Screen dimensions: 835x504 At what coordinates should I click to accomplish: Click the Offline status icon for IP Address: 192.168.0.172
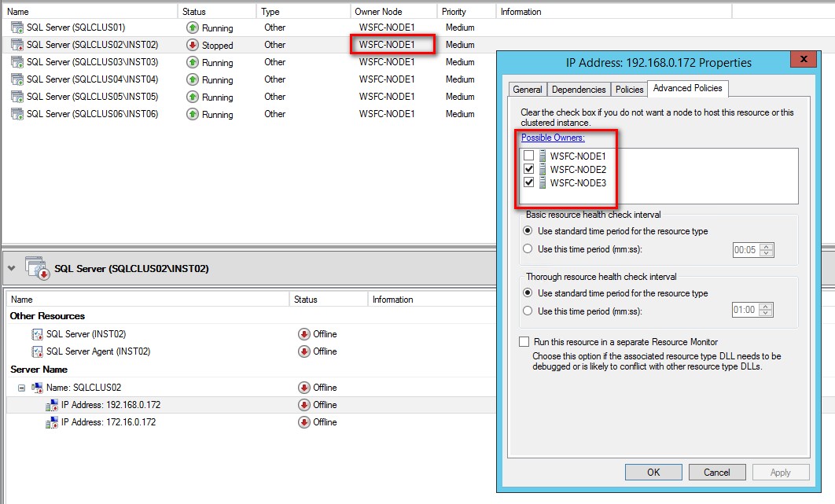click(304, 405)
